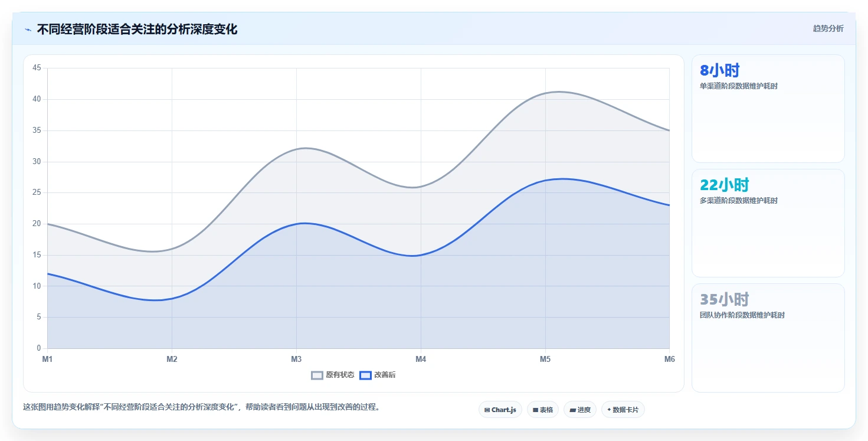Click the chart description sentence below the chart
Image resolution: width=868 pixels, height=441 pixels.
[x=201, y=407]
